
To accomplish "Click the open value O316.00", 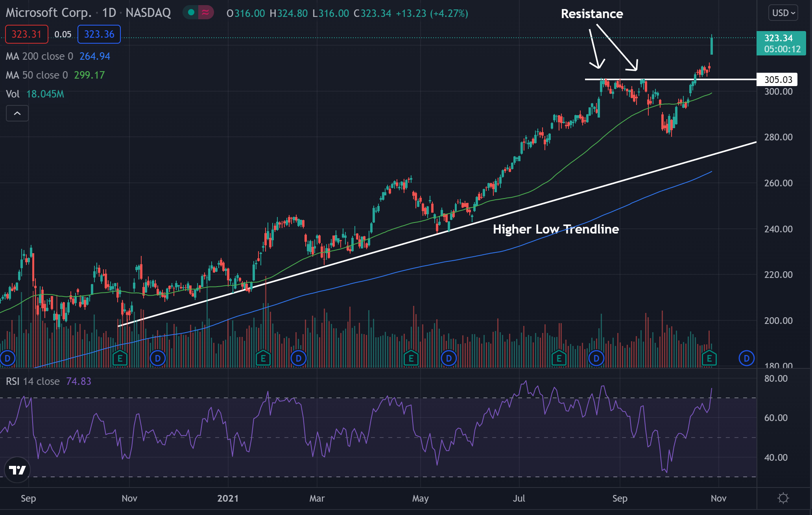I will pos(246,13).
